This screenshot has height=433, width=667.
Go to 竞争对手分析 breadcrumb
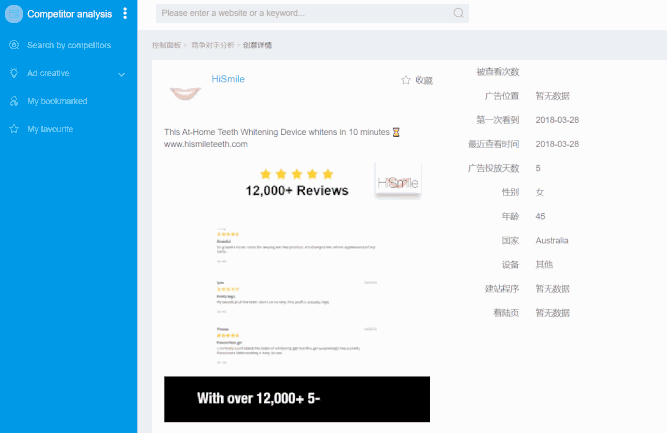[x=213, y=45]
